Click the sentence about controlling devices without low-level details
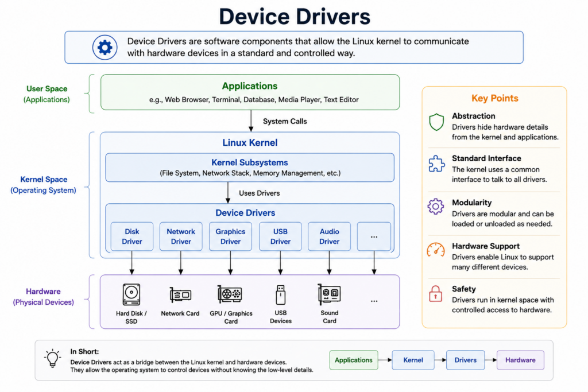The image size is (588, 392). click(x=192, y=370)
